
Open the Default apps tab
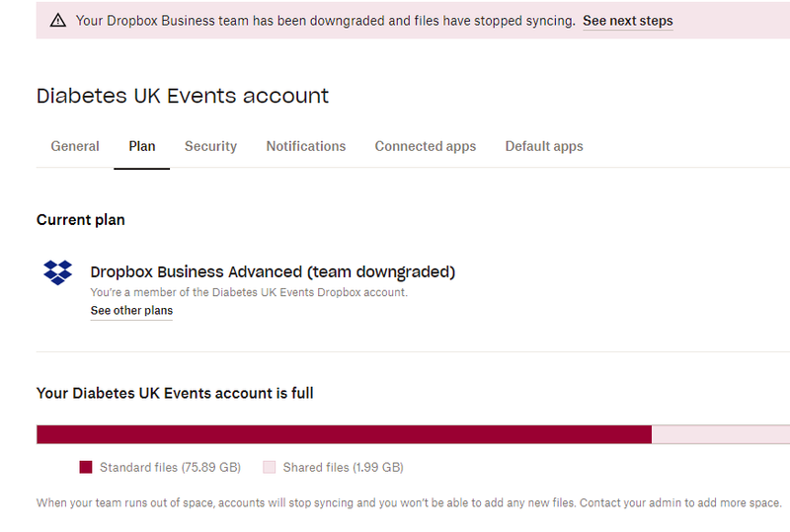tap(544, 146)
